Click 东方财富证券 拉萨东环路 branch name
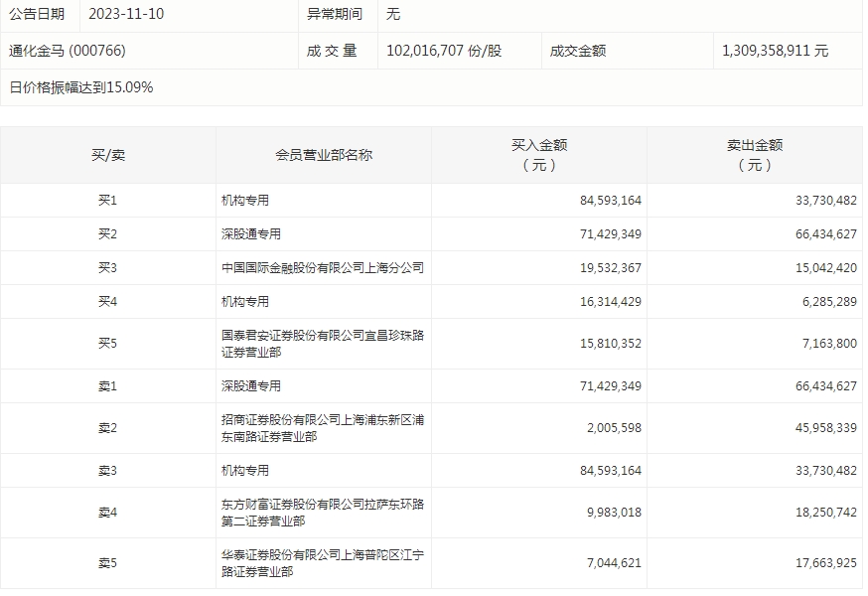The image size is (868, 596). pyautogui.click(x=323, y=513)
